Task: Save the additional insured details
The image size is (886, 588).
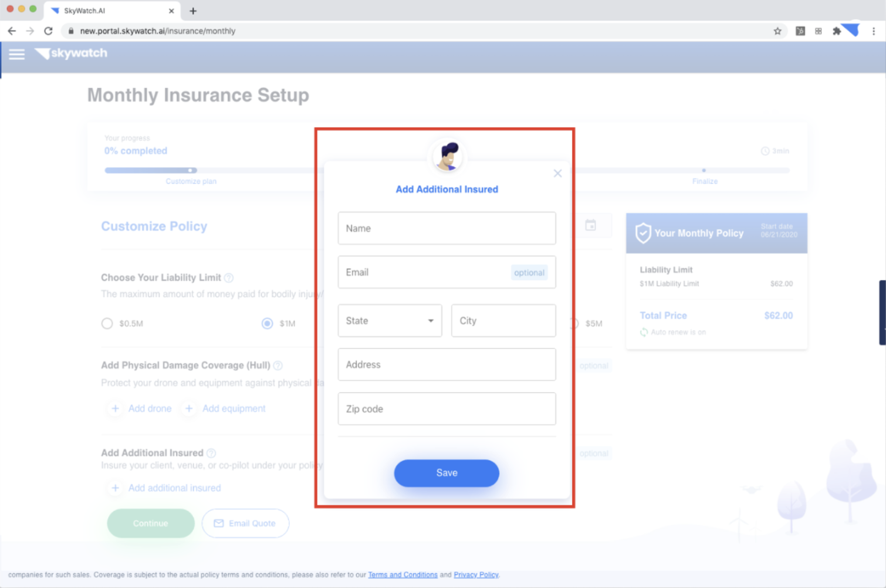Action: pyautogui.click(x=447, y=473)
